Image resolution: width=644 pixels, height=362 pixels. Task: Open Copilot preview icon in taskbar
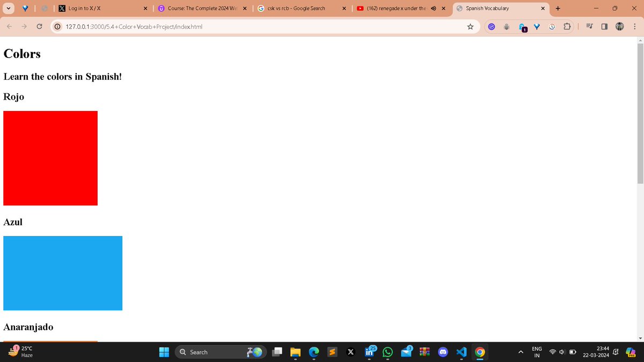tap(631, 352)
